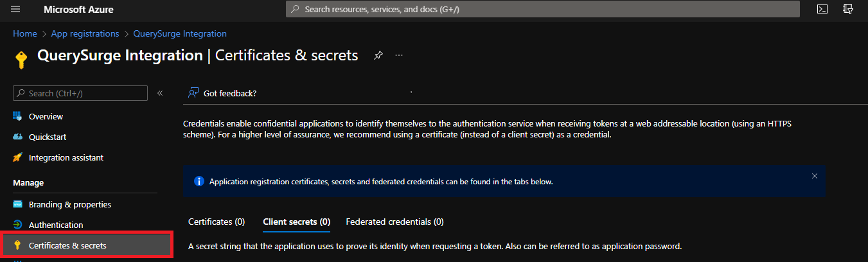Screen dimensions: 868x262
Task: Launch Cloud Shell from top bar
Action: pos(822,9)
